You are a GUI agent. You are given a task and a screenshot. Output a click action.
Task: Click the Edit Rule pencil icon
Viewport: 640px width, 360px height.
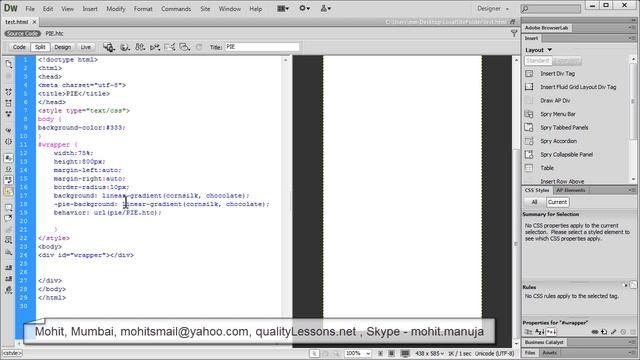click(613, 332)
